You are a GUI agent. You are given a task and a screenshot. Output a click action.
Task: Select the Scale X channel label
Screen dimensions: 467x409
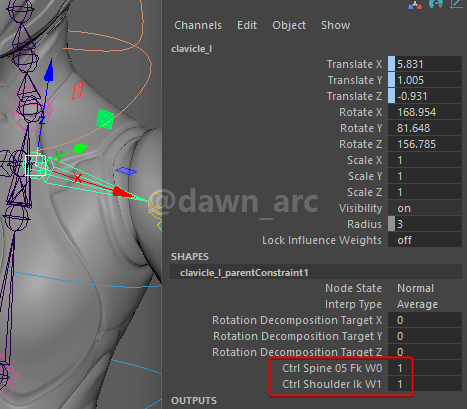click(365, 160)
